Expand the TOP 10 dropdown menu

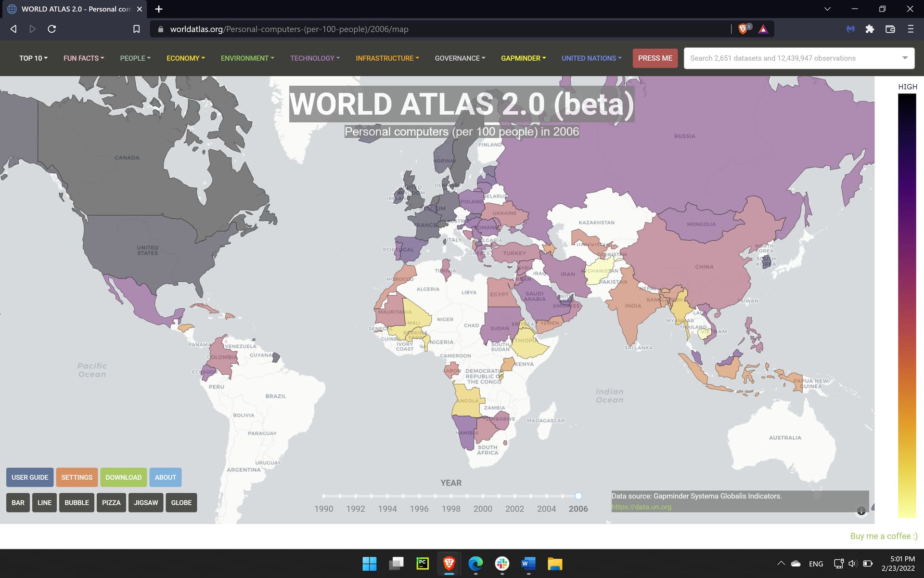33,58
